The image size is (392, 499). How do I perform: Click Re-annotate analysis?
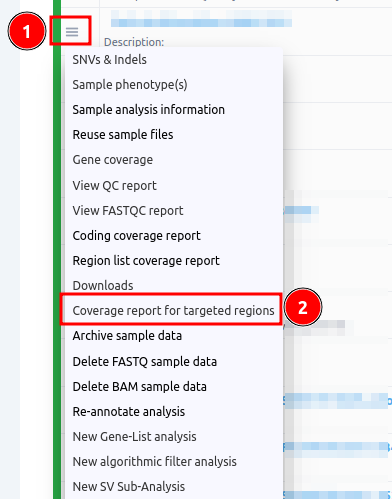[128, 412]
